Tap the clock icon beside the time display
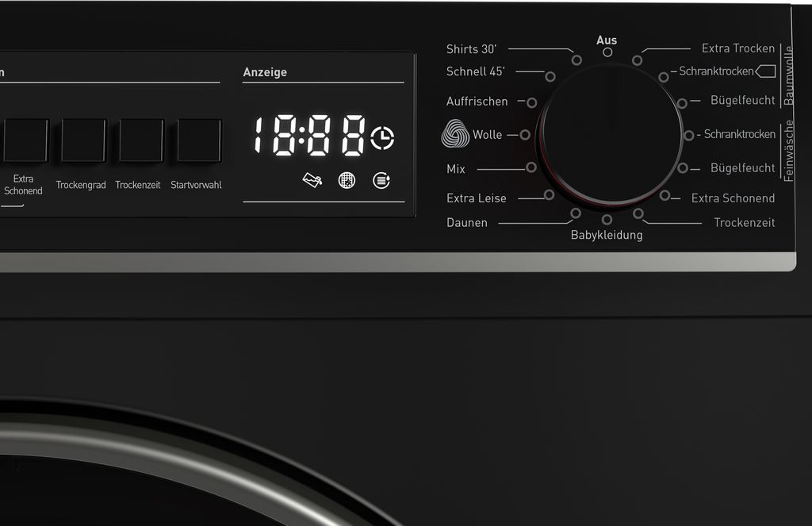This screenshot has width=812, height=526. (382, 138)
